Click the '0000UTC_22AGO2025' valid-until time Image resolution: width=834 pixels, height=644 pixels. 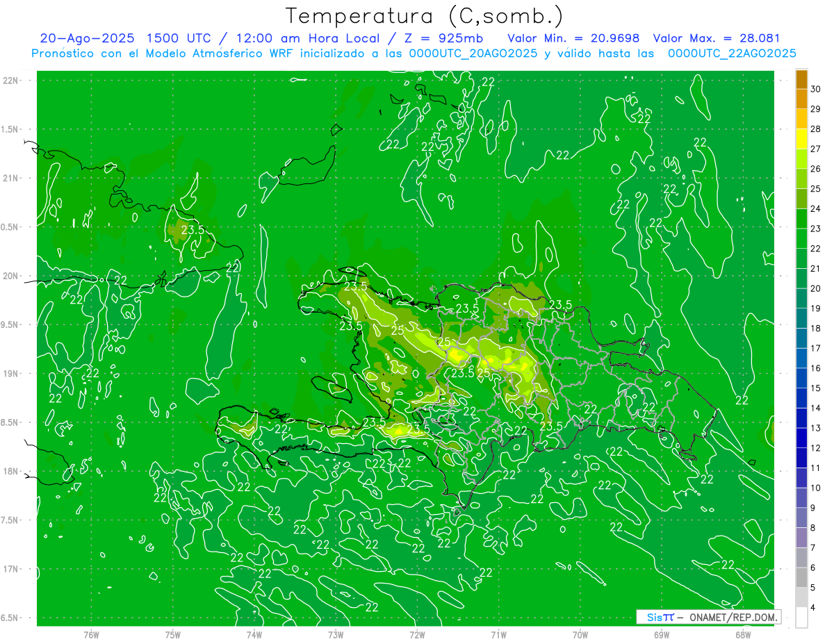coord(732,53)
